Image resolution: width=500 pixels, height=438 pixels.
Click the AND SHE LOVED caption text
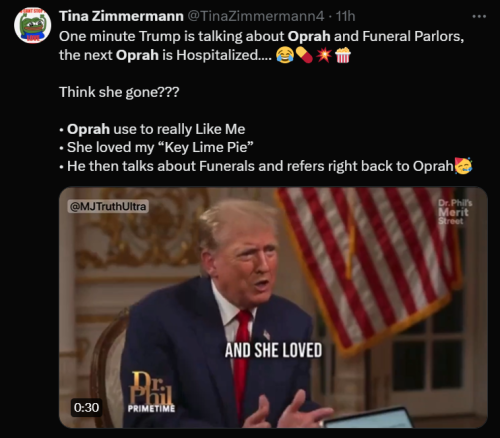(x=273, y=350)
